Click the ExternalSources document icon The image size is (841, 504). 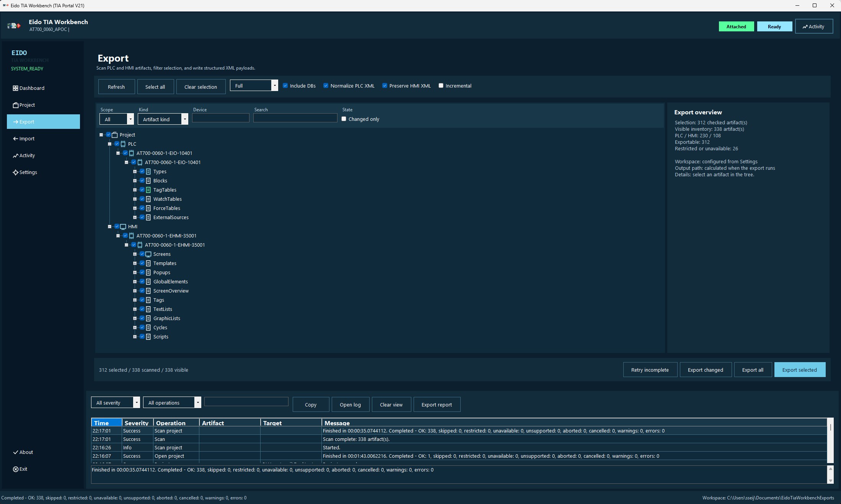tap(148, 218)
